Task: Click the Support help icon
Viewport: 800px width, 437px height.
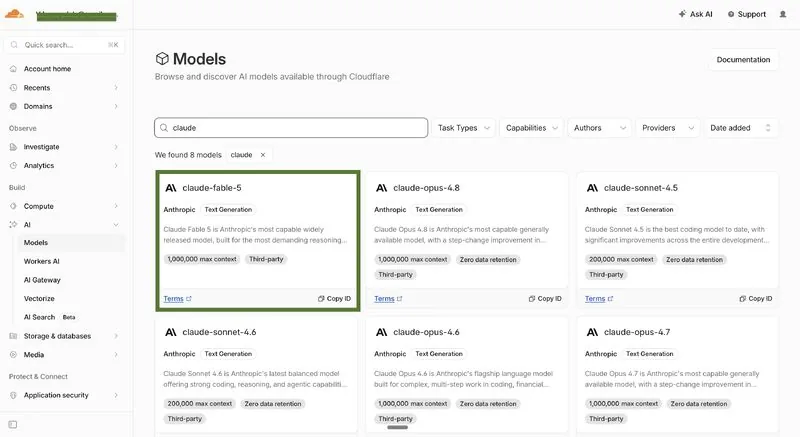Action: pos(731,14)
